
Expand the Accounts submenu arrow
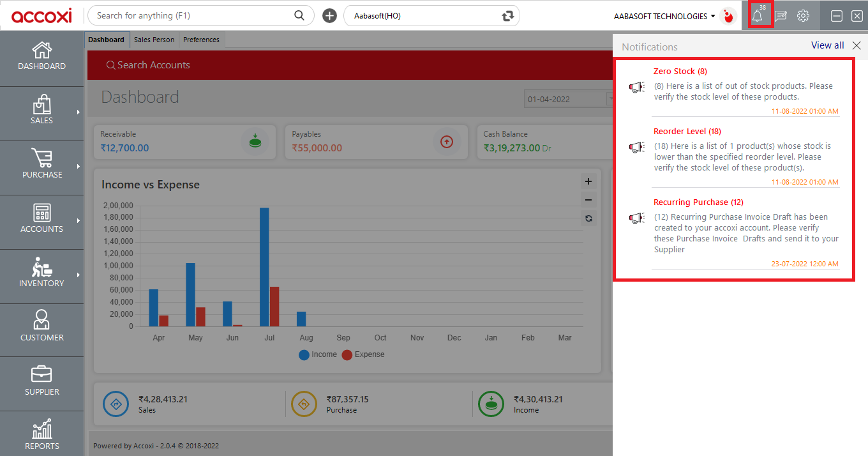coord(79,220)
